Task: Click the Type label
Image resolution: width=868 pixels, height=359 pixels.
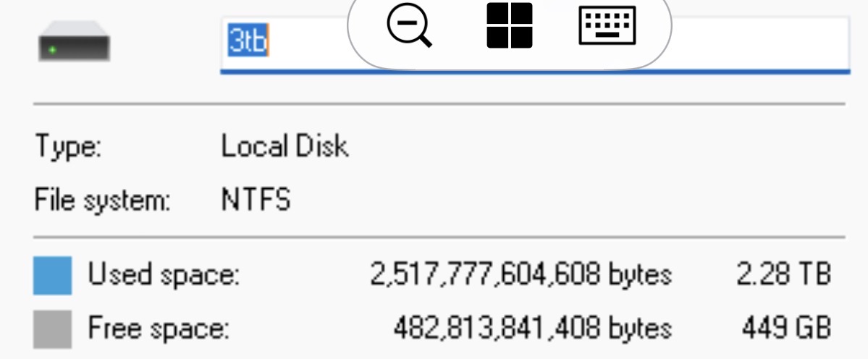Action: pyautogui.click(x=69, y=148)
